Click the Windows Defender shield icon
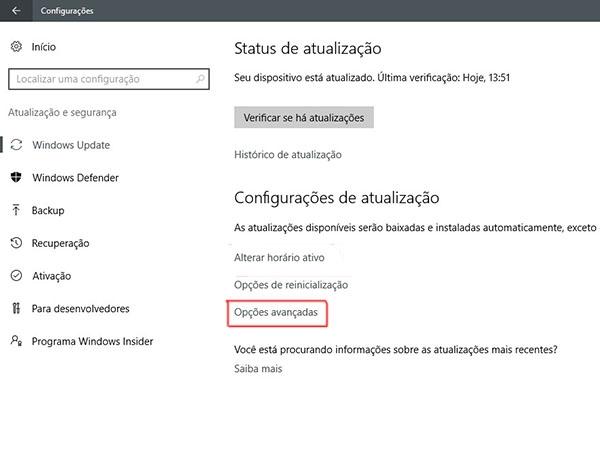Screen dimensions: 600x467 click(16, 178)
